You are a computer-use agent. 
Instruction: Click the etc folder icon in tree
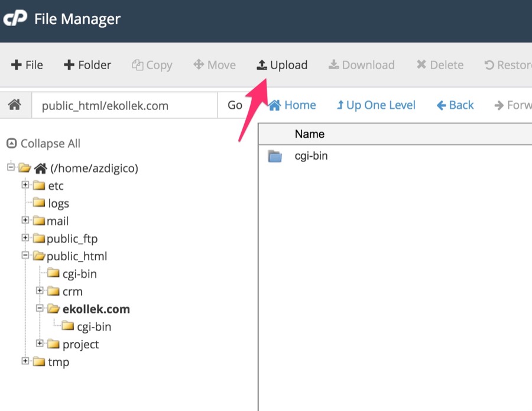[39, 185]
